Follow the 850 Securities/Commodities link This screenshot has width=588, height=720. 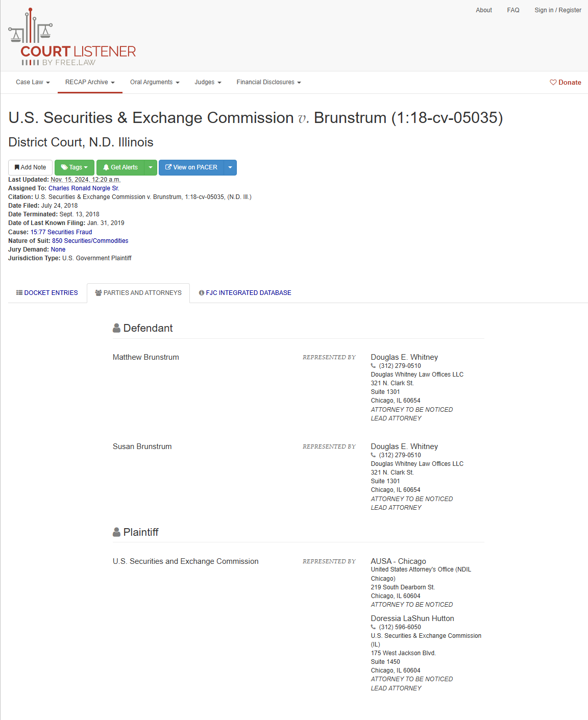click(x=90, y=241)
